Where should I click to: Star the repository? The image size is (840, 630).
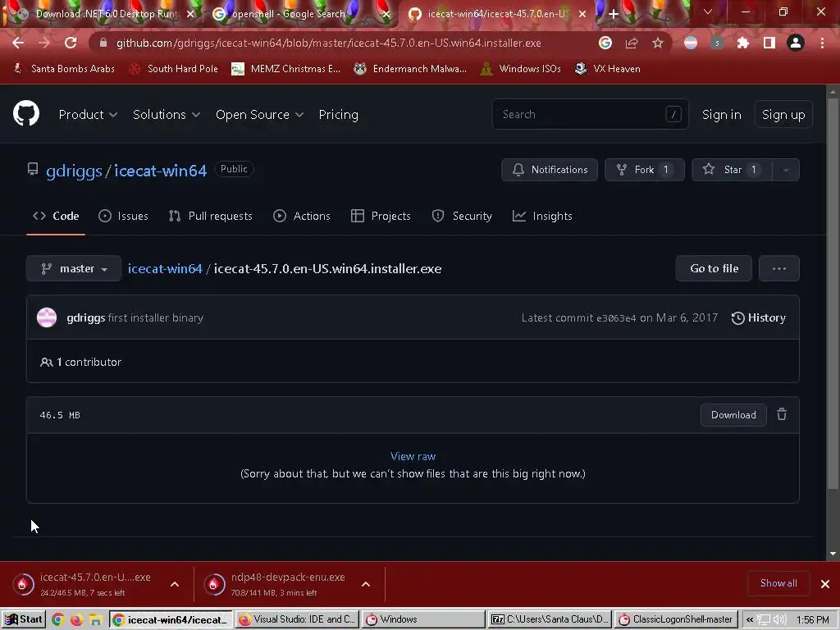click(x=732, y=170)
